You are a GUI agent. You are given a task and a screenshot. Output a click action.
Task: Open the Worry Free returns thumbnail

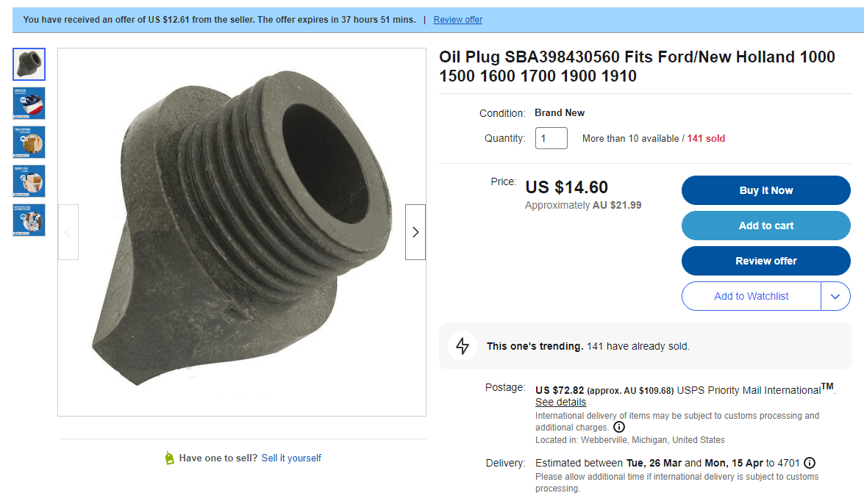[x=29, y=181]
